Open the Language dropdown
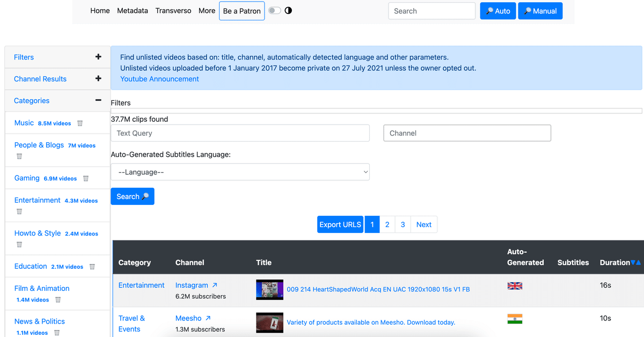The image size is (644, 337). [240, 172]
